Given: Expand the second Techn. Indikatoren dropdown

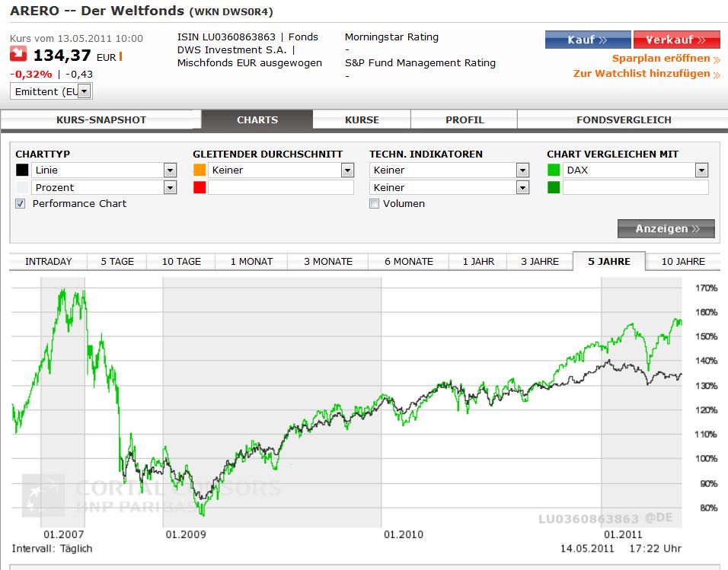Looking at the screenshot, I should [449, 187].
